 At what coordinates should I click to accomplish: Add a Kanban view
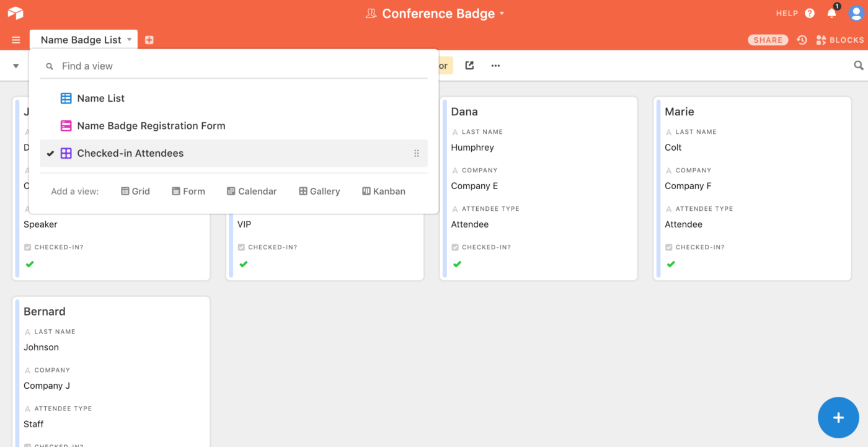point(384,192)
